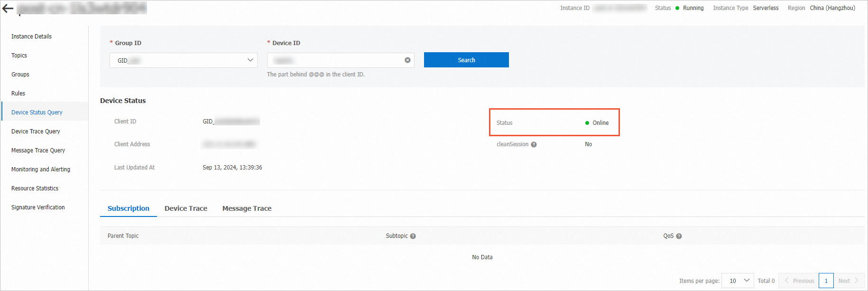Open Rules from sidebar

[x=18, y=94]
